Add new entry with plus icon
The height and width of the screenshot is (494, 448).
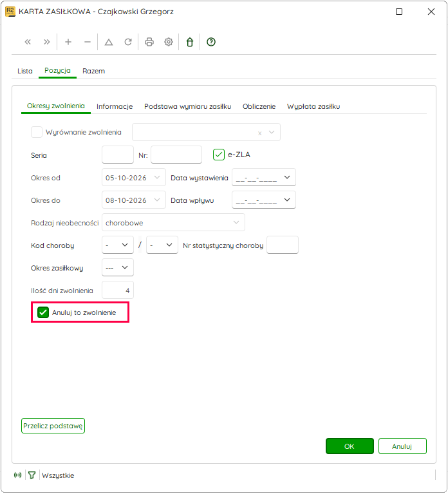click(x=68, y=42)
